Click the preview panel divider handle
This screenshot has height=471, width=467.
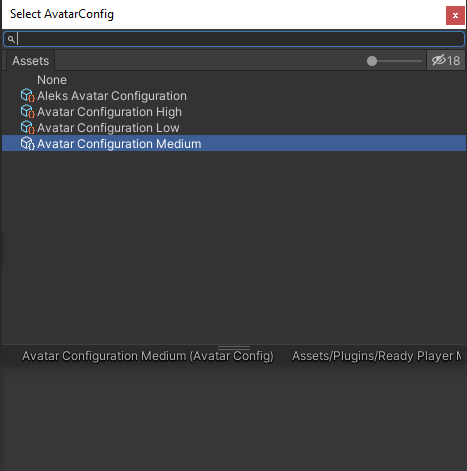point(234,348)
